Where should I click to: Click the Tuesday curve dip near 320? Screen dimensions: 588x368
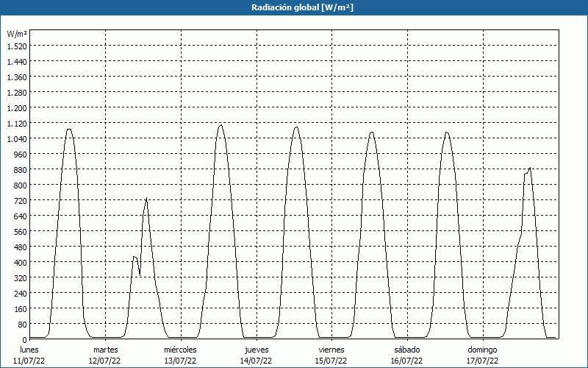click(140, 275)
